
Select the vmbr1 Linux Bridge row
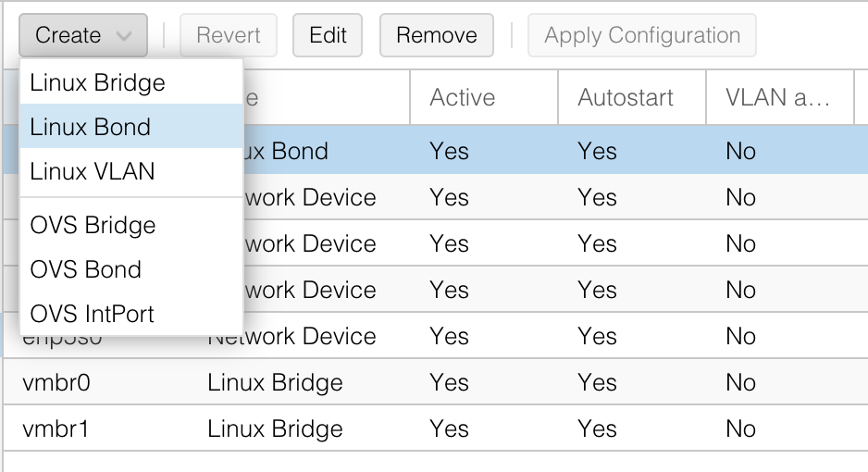pyautogui.click(x=436, y=429)
